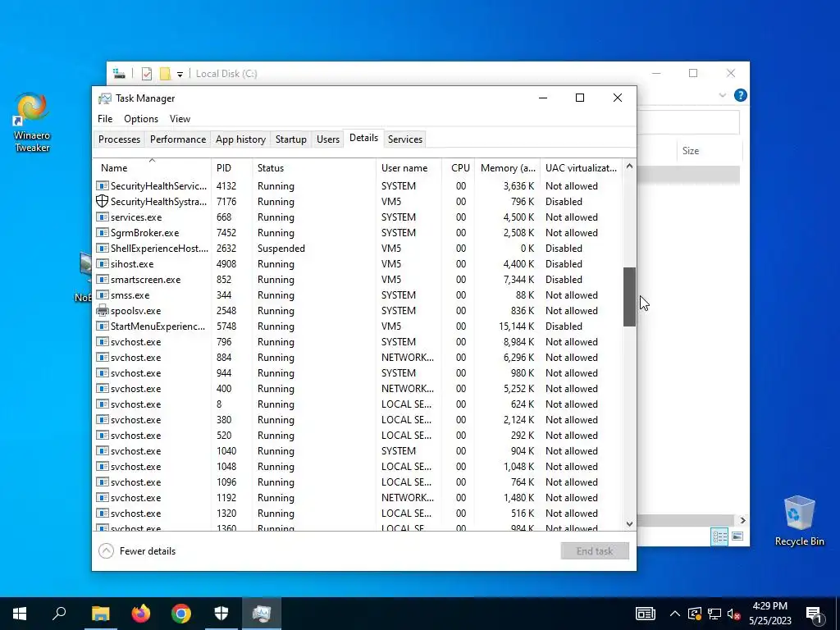Click the Windows Start button
Image resolution: width=840 pixels, height=630 pixels.
click(x=20, y=614)
